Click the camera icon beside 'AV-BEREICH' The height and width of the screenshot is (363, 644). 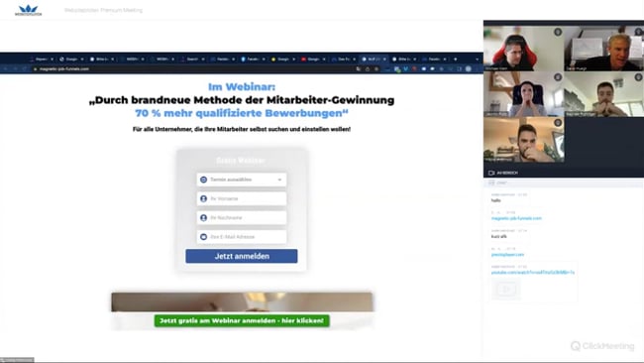click(491, 174)
